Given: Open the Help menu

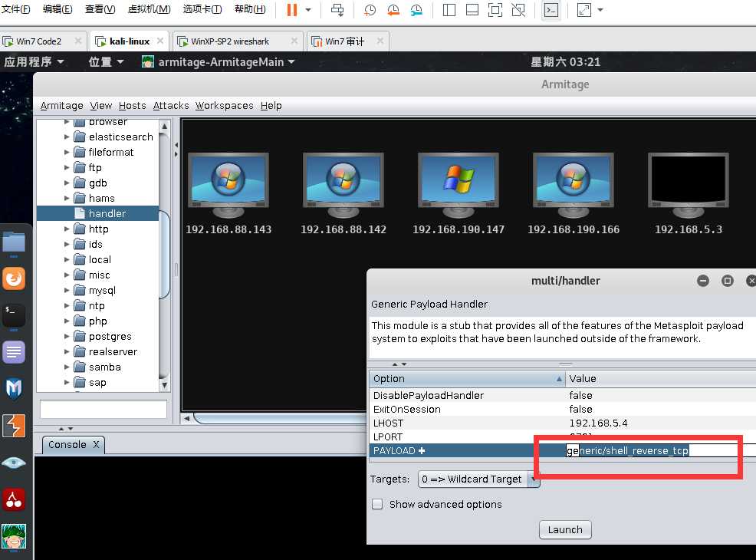Looking at the screenshot, I should (271, 106).
